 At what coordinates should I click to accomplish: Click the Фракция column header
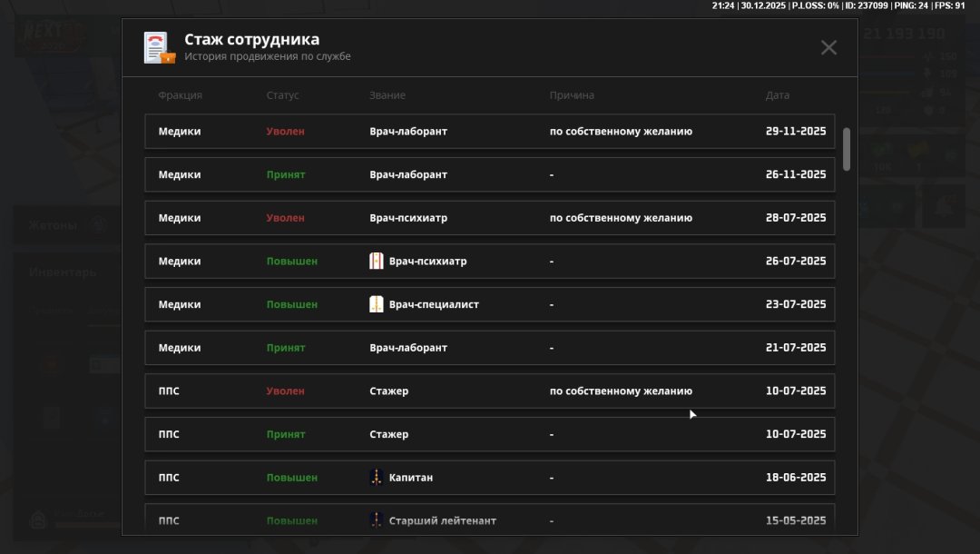coord(180,95)
